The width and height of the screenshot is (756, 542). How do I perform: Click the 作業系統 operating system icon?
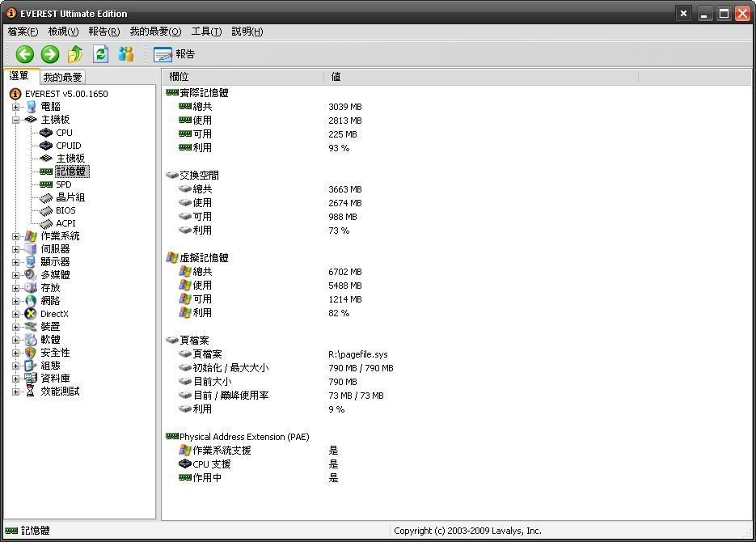(x=31, y=236)
